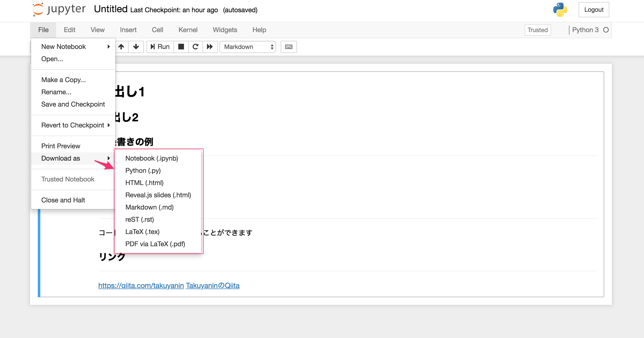Screen dimensions: 644x338
Task: Run the current cell
Action: click(x=160, y=47)
